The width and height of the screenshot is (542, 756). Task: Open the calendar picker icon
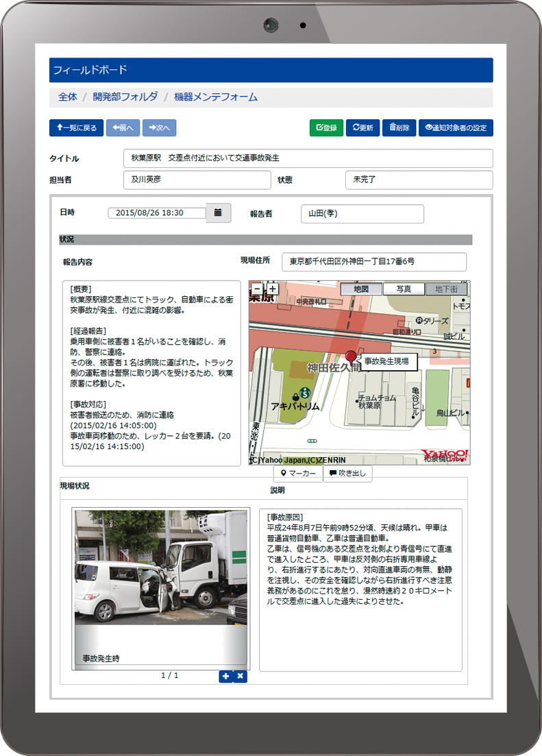[219, 212]
